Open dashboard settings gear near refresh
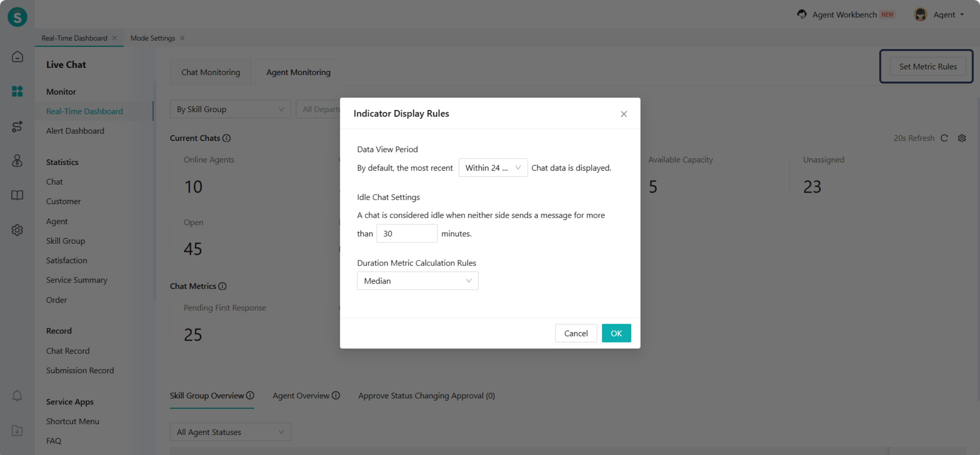 point(962,138)
